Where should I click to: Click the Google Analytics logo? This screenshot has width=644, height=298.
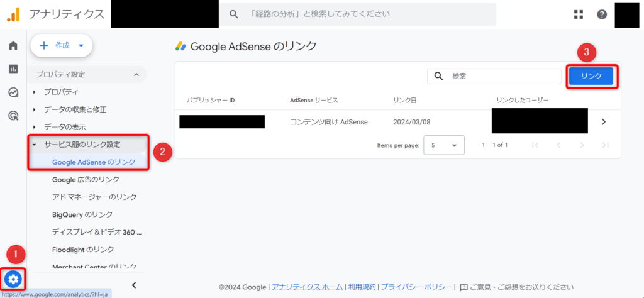point(13,14)
